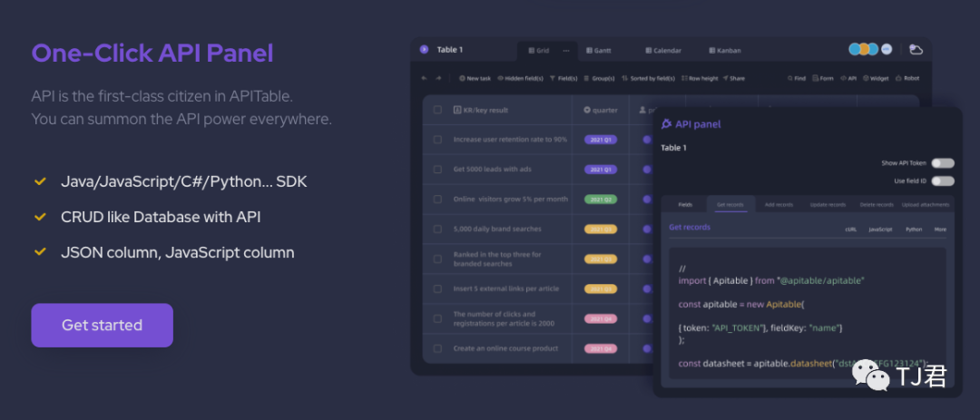The width and height of the screenshot is (980, 420).
Task: Choose the JavaScript code language
Action: (x=880, y=230)
